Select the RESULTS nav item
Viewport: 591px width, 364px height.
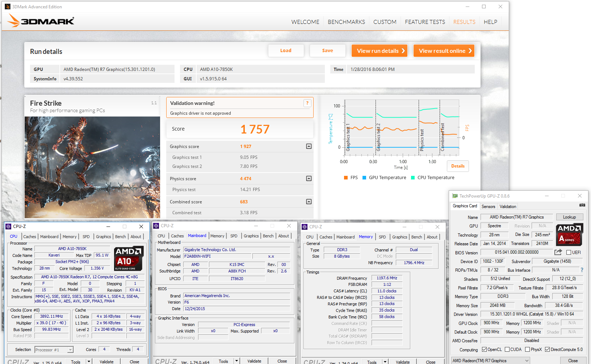464,22
